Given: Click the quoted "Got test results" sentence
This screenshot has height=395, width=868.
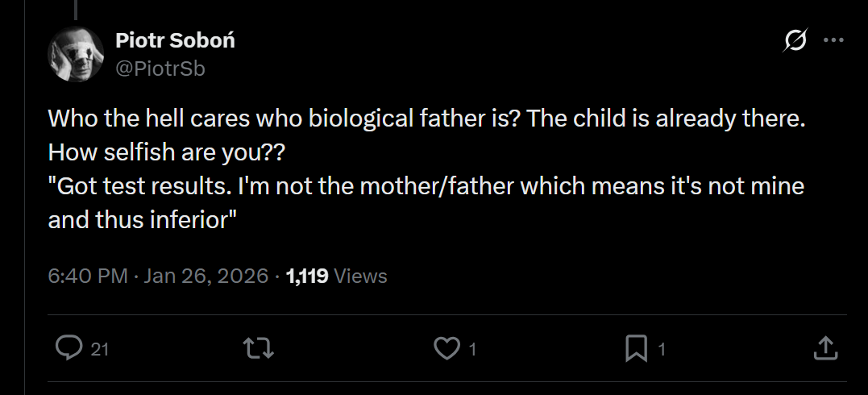Looking at the screenshot, I should [x=426, y=186].
